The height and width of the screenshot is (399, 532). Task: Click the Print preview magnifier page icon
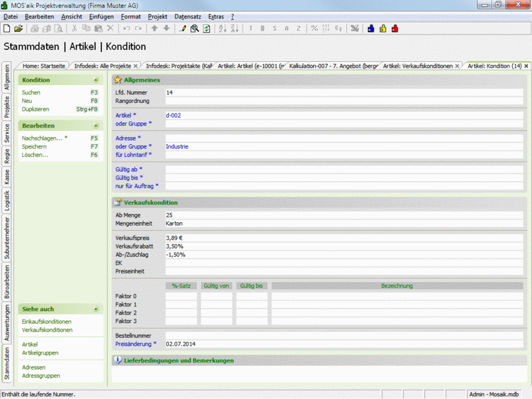point(59,29)
